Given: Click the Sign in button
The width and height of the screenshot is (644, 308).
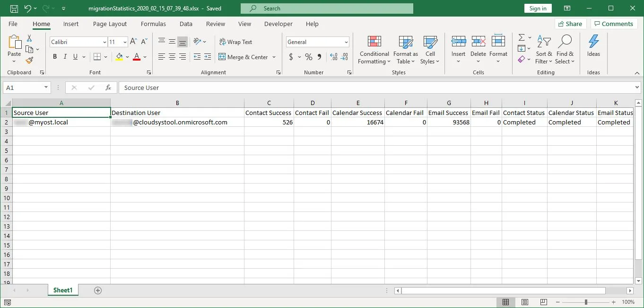Looking at the screenshot, I should click(538, 9).
